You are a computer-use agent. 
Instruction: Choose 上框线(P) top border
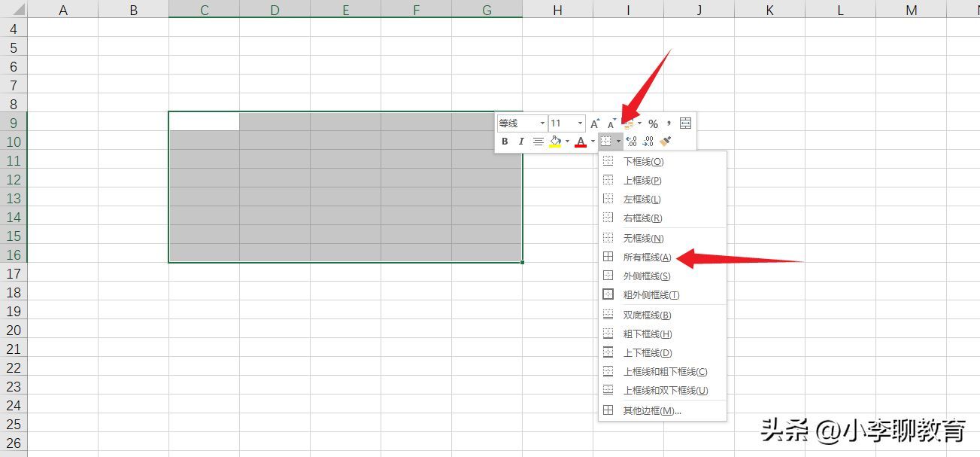pyautogui.click(x=663, y=180)
